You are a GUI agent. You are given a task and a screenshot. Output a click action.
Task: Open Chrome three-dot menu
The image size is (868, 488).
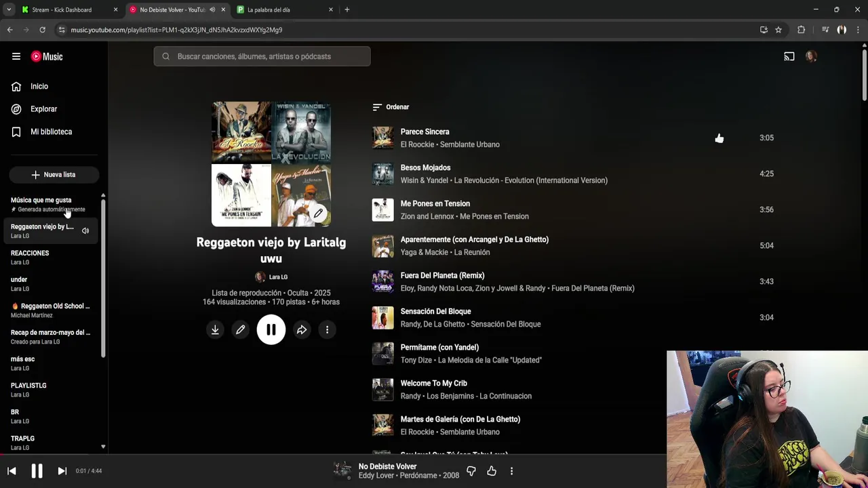[859, 30]
